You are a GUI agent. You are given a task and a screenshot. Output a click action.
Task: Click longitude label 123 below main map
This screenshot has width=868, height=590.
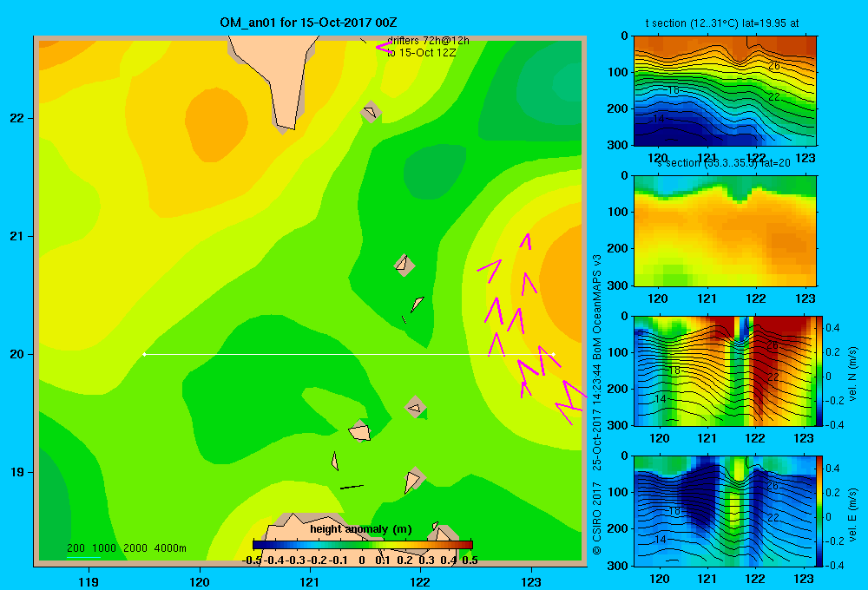[531, 581]
